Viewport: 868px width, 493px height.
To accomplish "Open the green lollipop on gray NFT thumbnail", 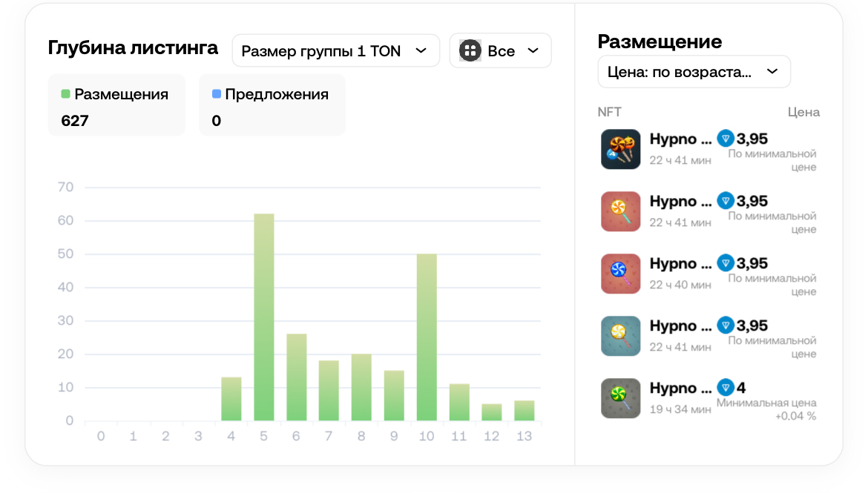I will [620, 398].
